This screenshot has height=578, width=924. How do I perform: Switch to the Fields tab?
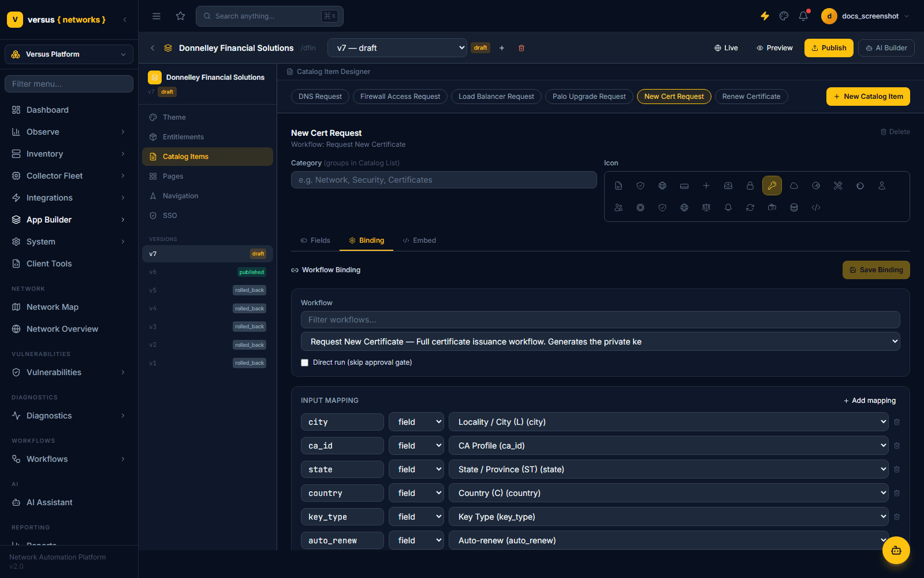[315, 240]
